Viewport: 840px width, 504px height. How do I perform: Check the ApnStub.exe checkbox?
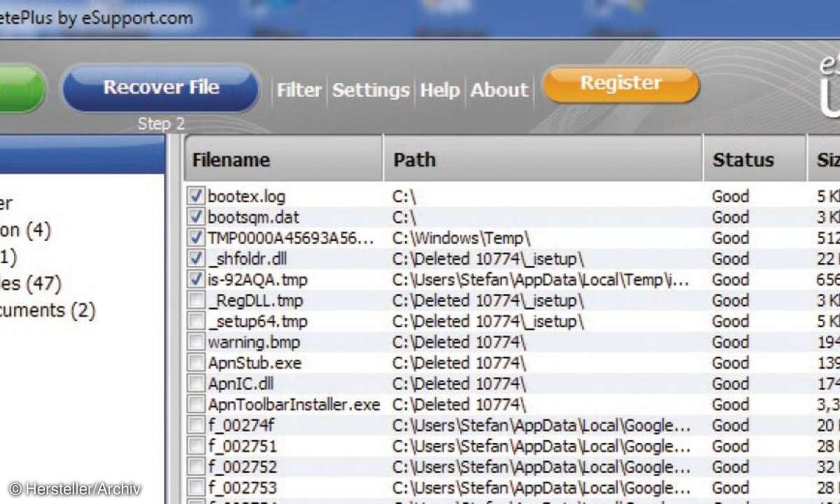(x=196, y=363)
